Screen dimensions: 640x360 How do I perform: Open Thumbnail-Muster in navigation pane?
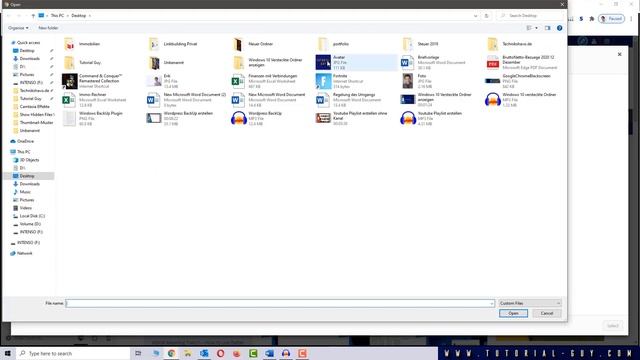(36, 122)
